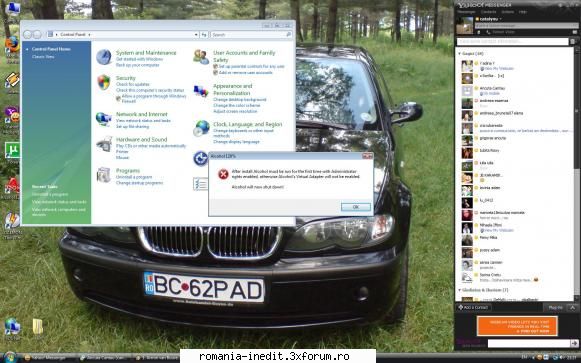Screen dimensions: 581x363
Task: Click the address bar refresh button
Action: click(204, 34)
